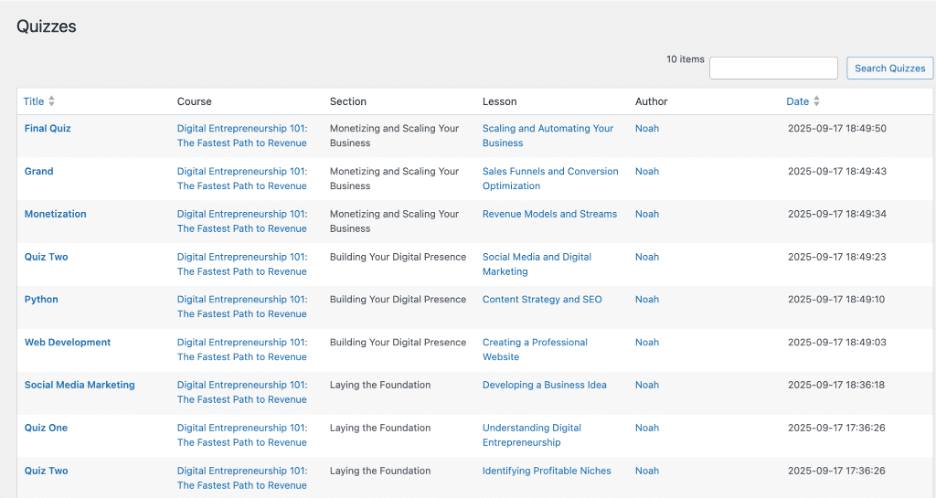Open the Python quiz link
The width and height of the screenshot is (936, 498).
tap(41, 299)
